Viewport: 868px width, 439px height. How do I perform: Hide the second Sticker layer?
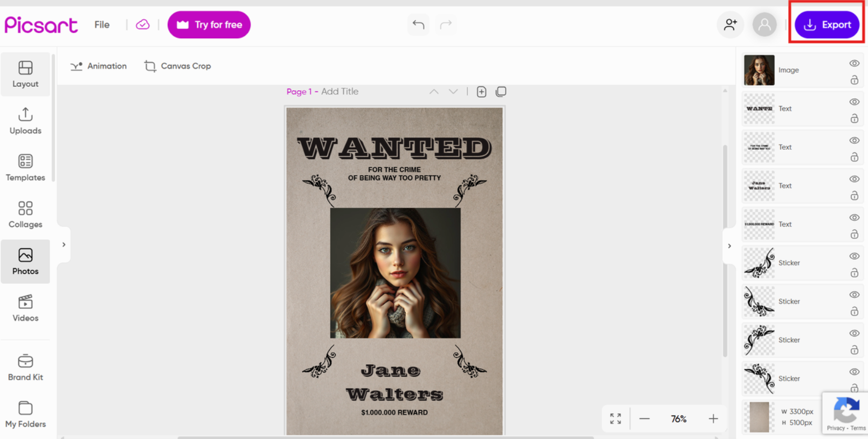[854, 295]
